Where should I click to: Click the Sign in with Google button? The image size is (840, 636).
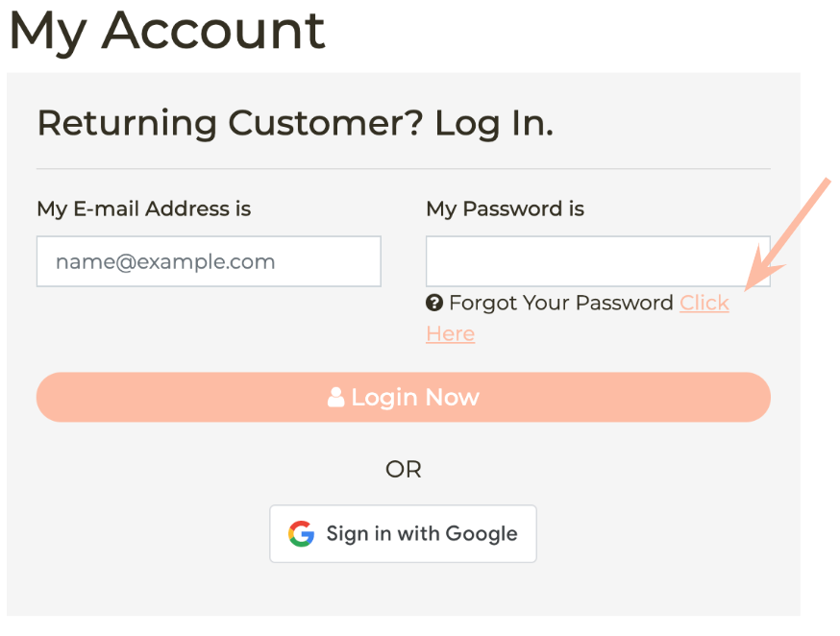tap(403, 534)
